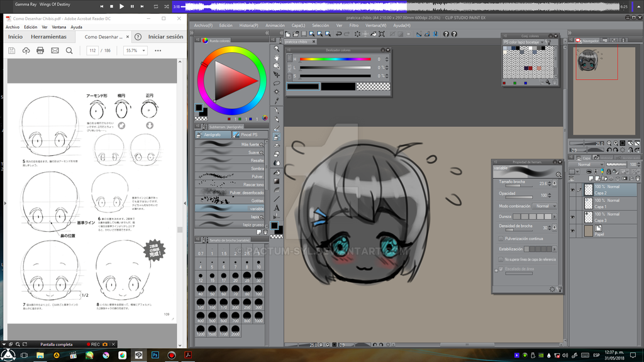Open Acrobat more tools ellipsis menu

coord(158,50)
